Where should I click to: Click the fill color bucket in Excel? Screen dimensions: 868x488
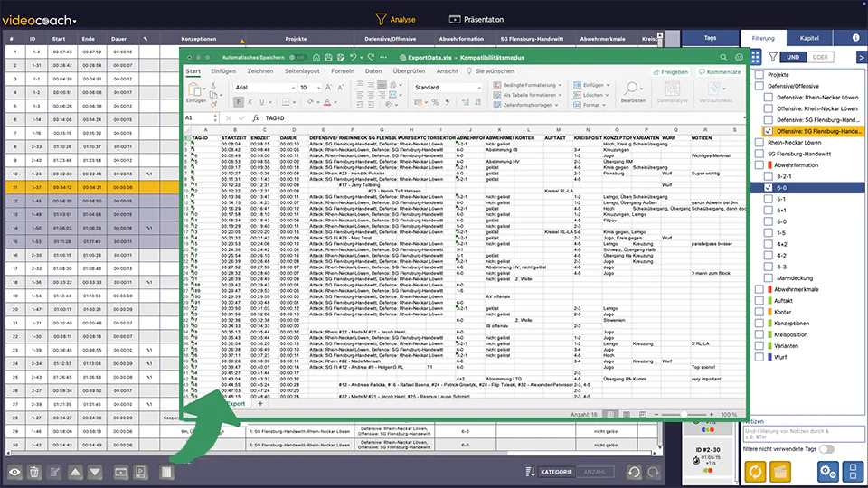[x=310, y=102]
